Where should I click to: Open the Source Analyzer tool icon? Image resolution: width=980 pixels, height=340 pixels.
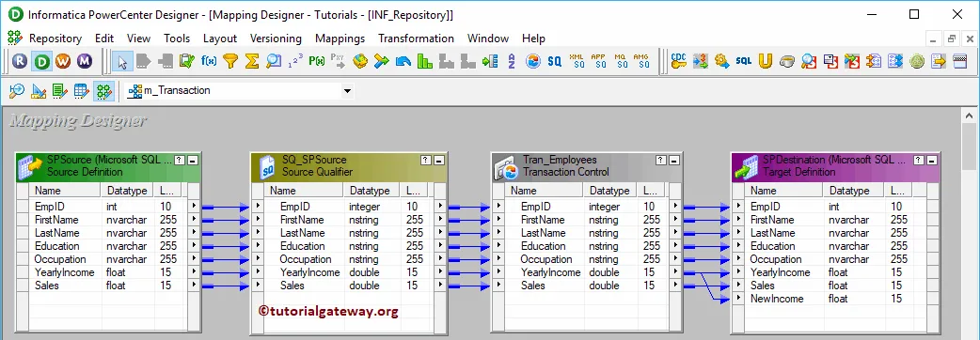(17, 91)
